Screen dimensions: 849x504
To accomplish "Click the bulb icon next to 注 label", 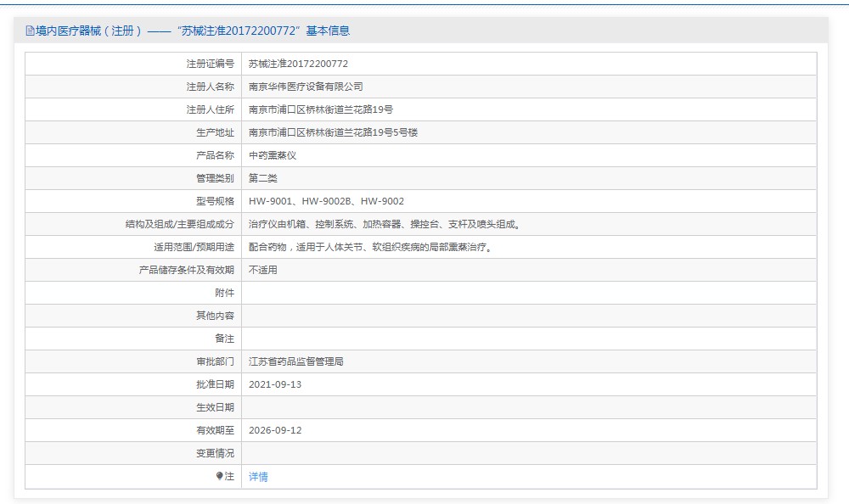I will (219, 476).
